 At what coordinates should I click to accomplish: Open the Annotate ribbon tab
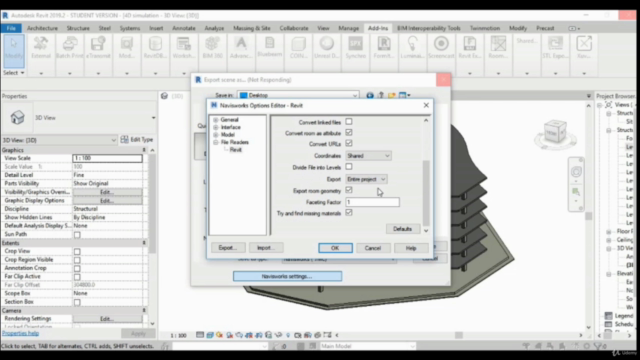(184, 28)
